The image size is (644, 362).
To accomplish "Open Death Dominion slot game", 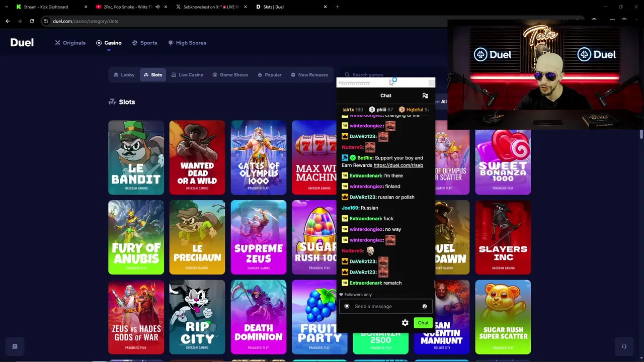I will point(259,317).
